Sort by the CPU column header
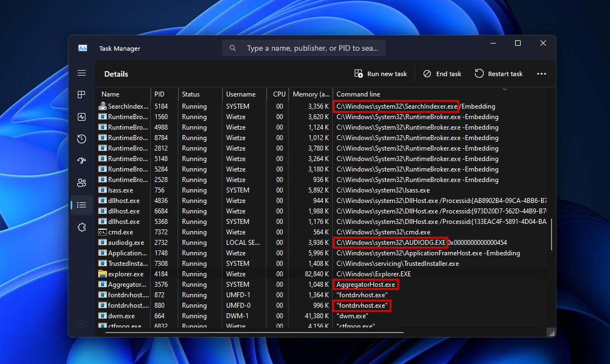 279,94
